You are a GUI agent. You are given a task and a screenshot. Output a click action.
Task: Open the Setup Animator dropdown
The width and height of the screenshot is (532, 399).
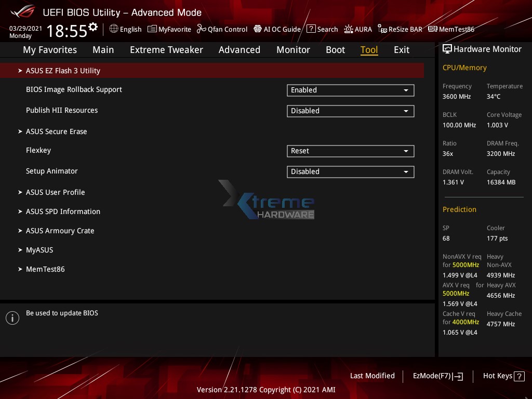351,171
